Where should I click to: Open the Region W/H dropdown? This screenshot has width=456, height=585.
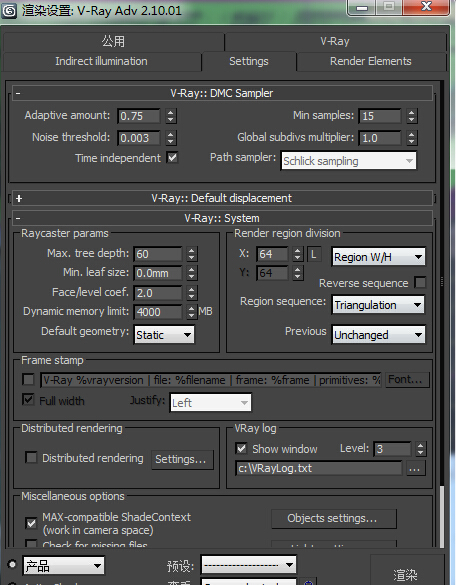pos(378,257)
